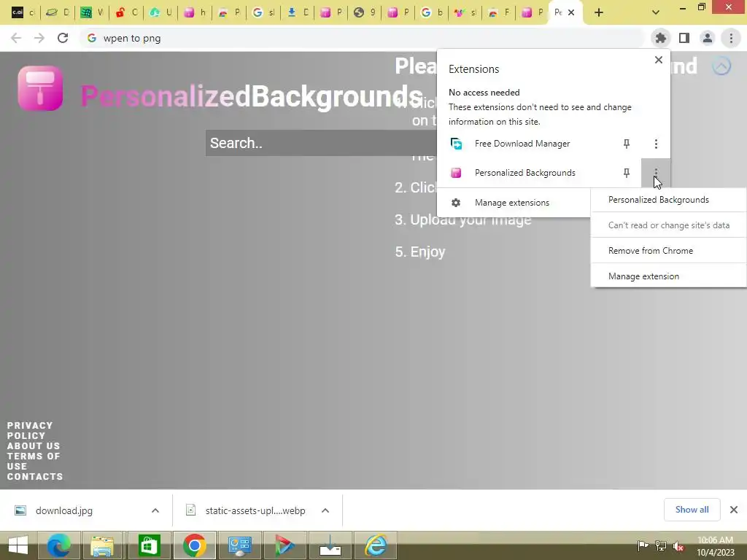The width and height of the screenshot is (747, 560).
Task: Go forward using the forward arrow
Action: click(39, 38)
